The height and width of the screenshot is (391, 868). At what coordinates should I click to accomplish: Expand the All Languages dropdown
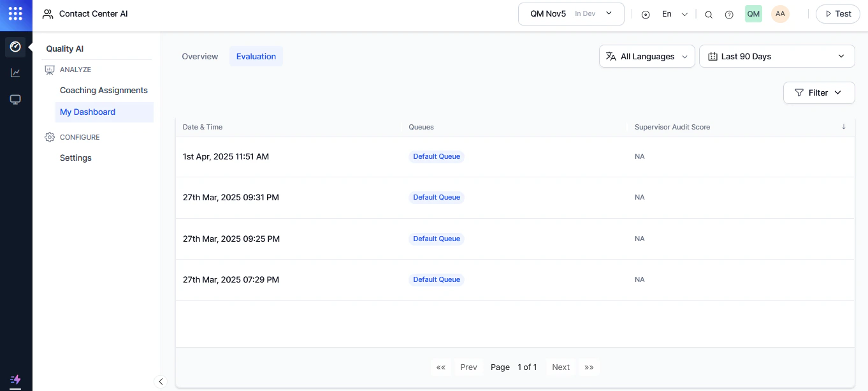pyautogui.click(x=647, y=56)
